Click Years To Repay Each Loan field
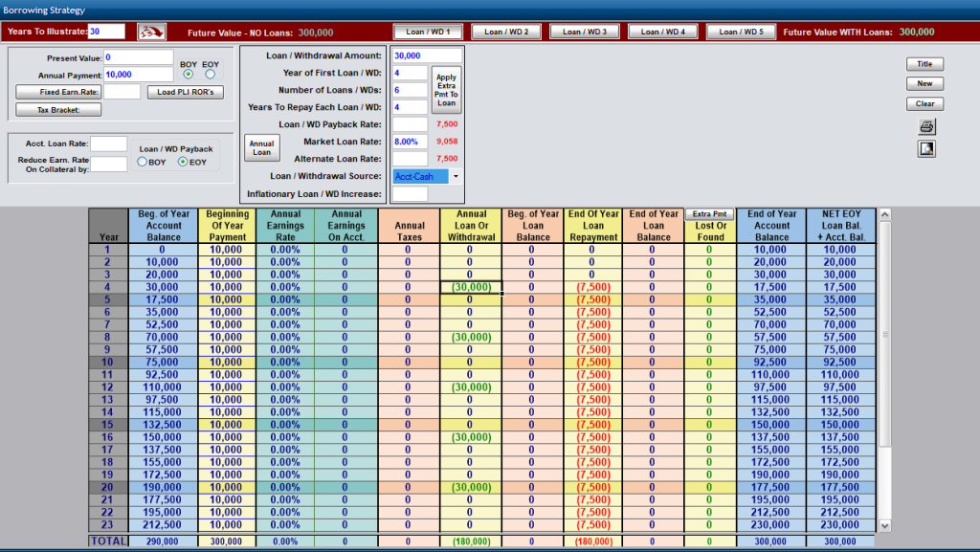The width and height of the screenshot is (980, 552). [410, 107]
